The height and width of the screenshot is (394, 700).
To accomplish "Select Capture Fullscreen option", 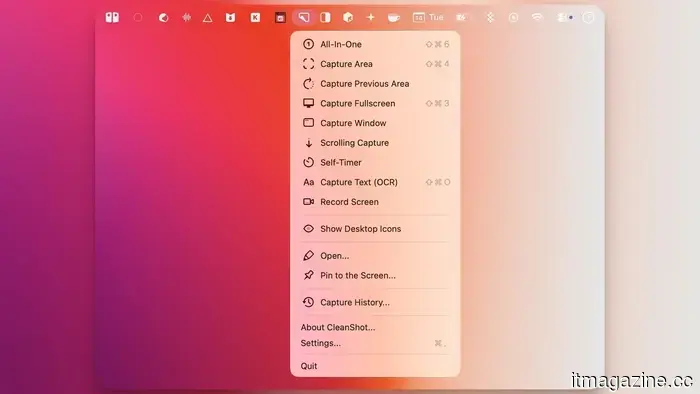I will click(375, 103).
